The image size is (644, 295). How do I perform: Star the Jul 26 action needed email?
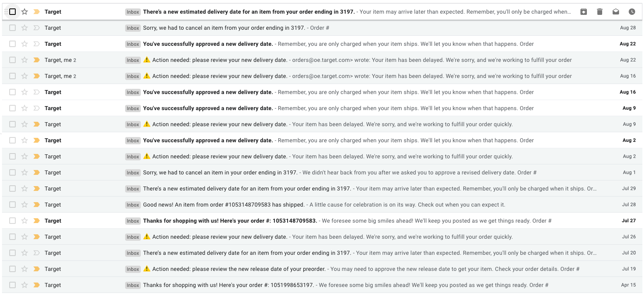[x=25, y=237]
